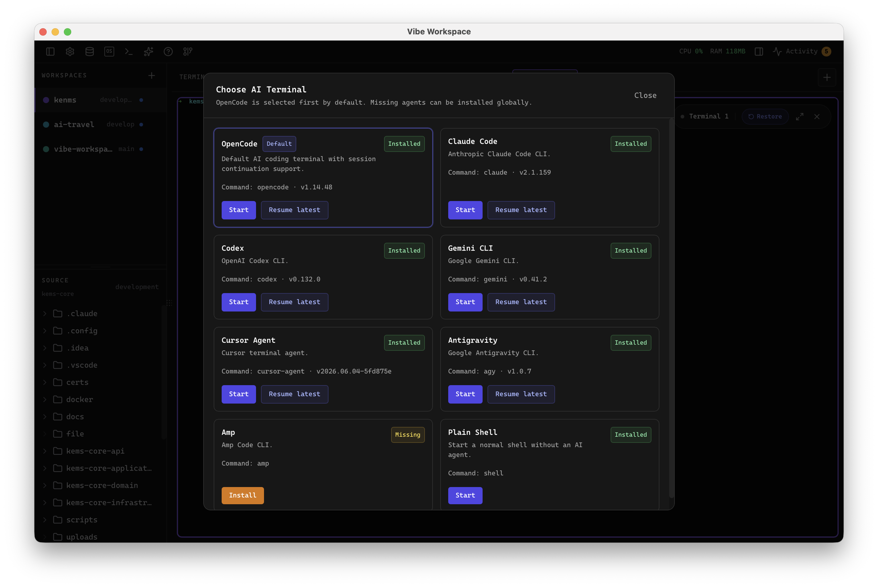
Task: Click the development branch label in Source
Action: click(x=137, y=287)
